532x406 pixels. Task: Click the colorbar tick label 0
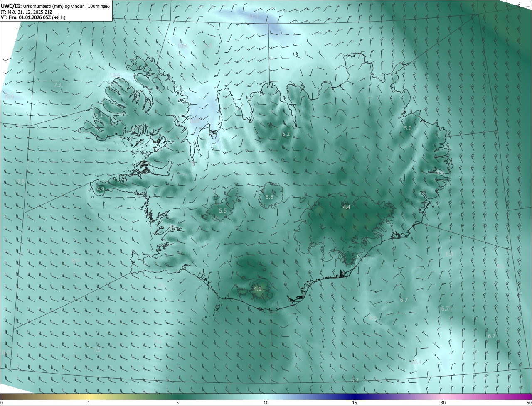click(1, 403)
